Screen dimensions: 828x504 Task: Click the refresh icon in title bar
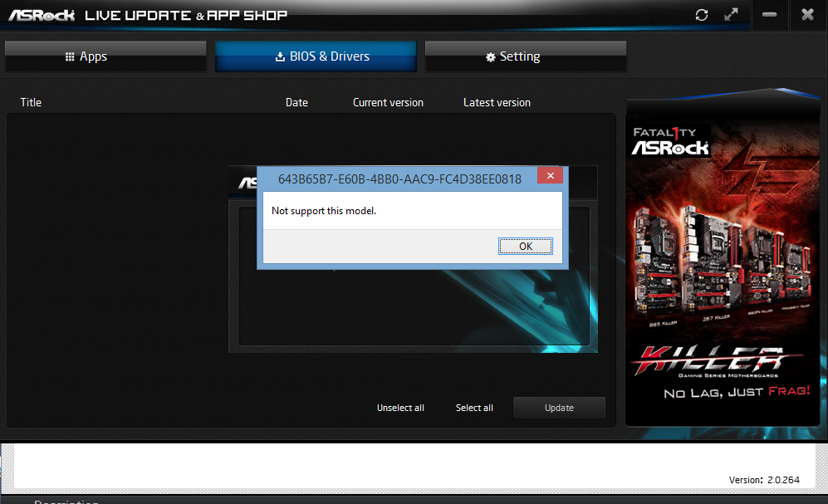[701, 15]
